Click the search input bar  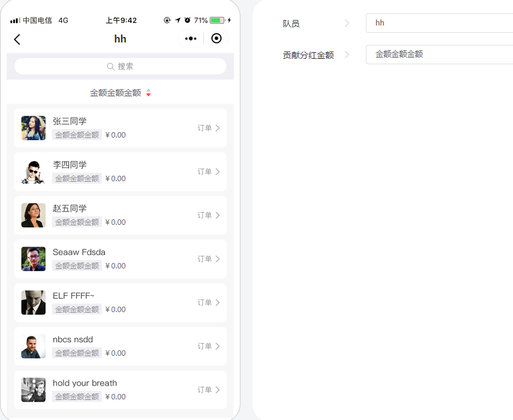pyautogui.click(x=120, y=67)
